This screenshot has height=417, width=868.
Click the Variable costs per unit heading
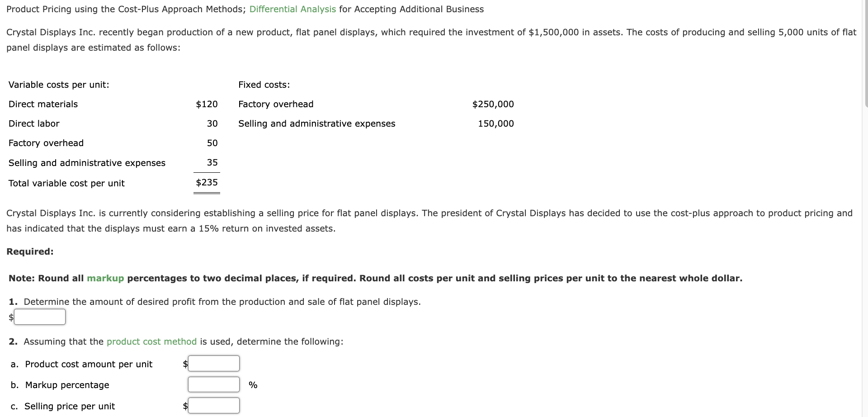pos(59,85)
